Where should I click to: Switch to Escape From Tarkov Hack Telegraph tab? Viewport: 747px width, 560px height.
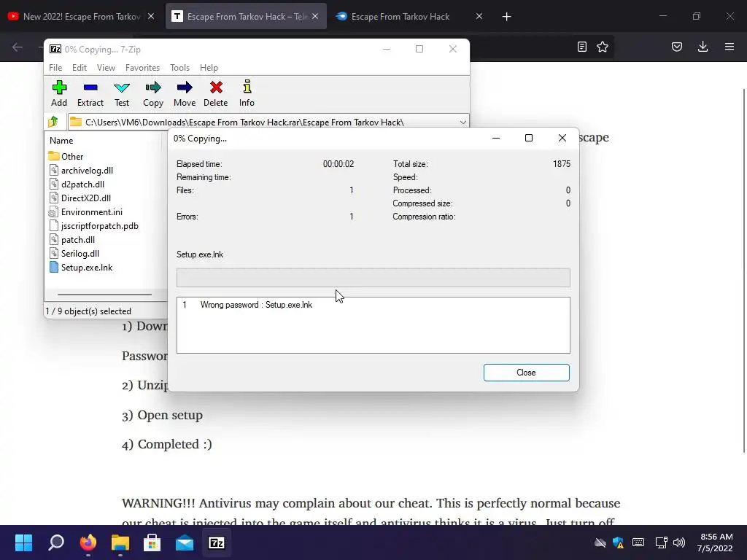[246, 17]
